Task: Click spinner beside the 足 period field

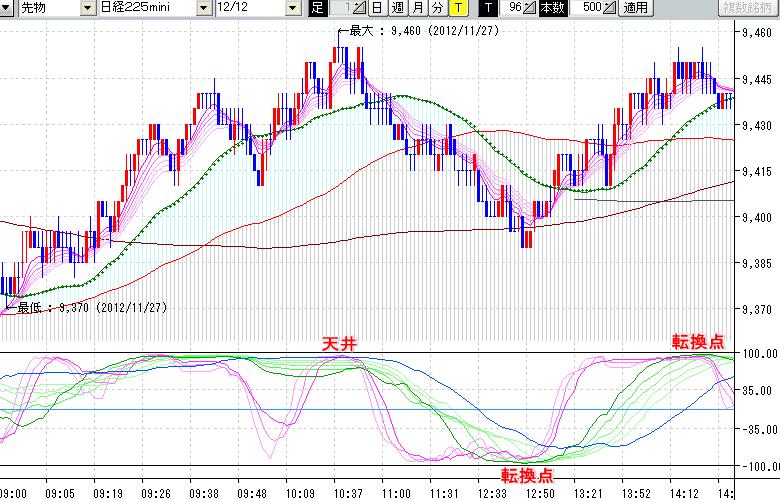Action: pyautogui.click(x=361, y=8)
